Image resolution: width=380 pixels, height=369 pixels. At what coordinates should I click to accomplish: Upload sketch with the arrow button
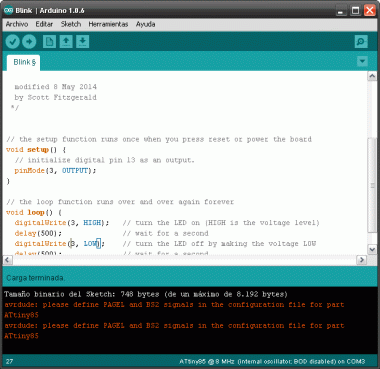coord(29,42)
